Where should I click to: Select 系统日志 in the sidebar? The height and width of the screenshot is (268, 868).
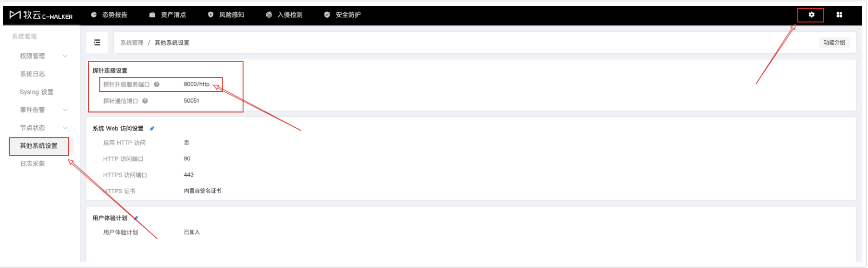point(32,74)
